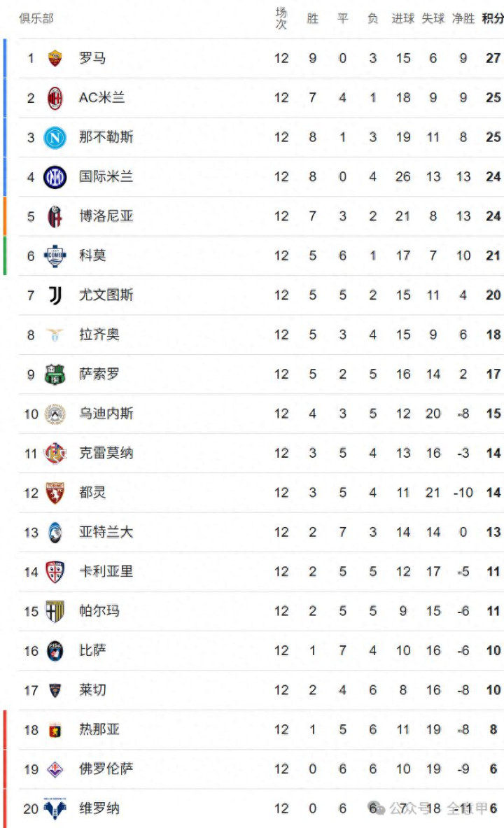The image size is (504, 828).
Task: Click the AC Milan club logo
Action: tap(55, 98)
